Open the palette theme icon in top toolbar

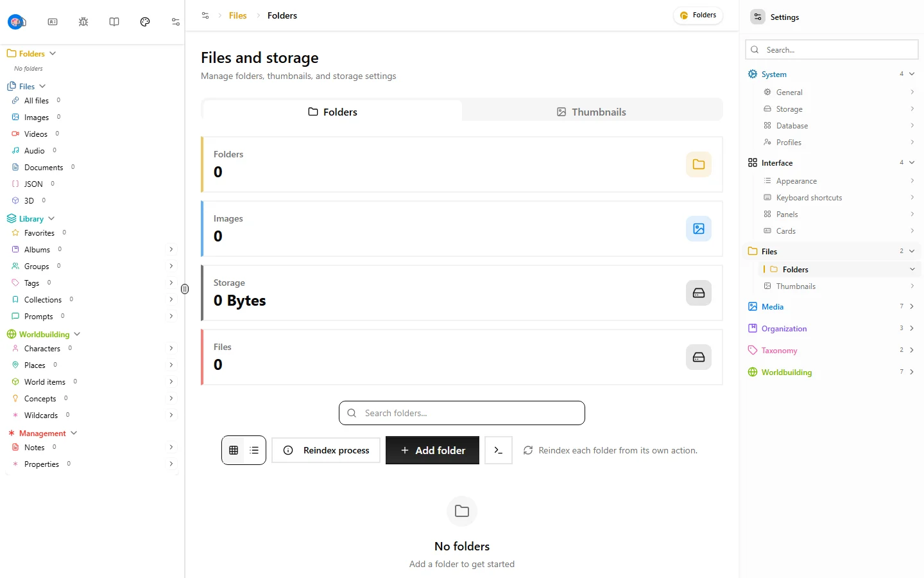click(145, 22)
